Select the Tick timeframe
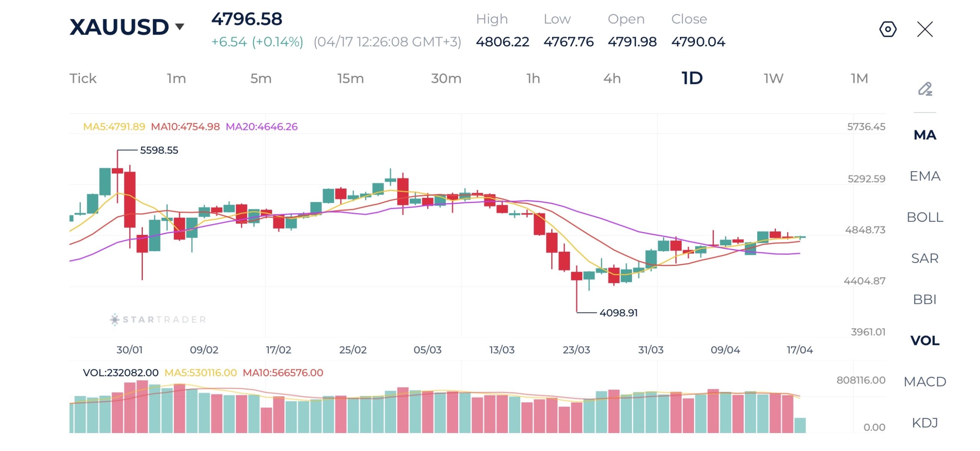 coord(83,79)
